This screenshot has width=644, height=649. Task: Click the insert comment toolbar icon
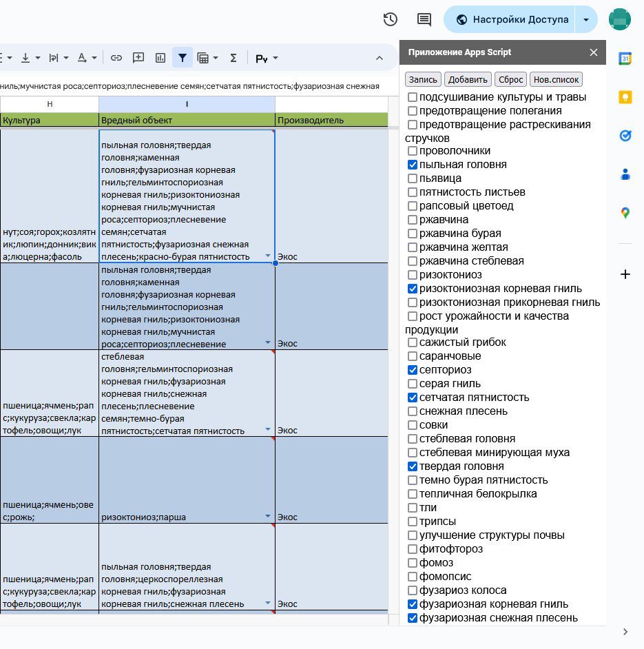pos(138,58)
